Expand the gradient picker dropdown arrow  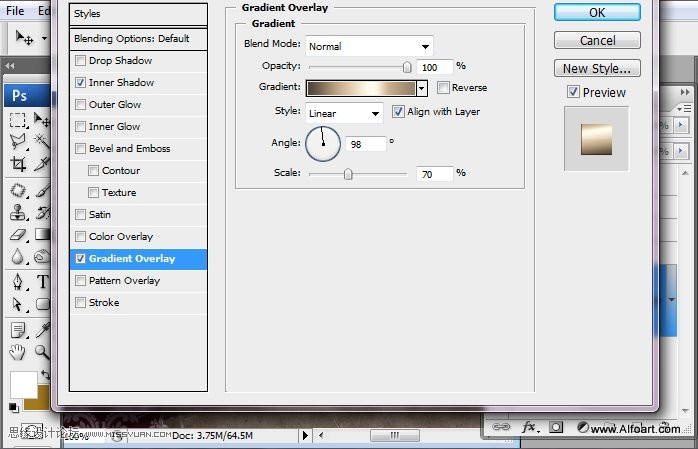422,88
